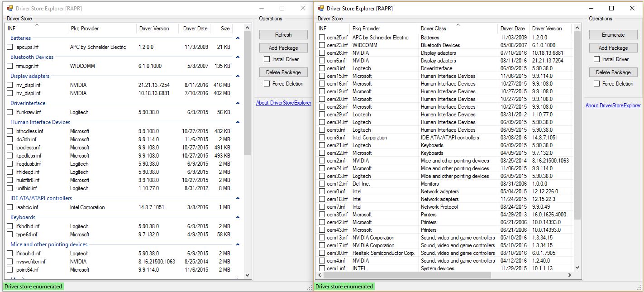
Task: Collapse the IDE ATA/ATAPI controllers chevron
Action: pyautogui.click(x=238, y=198)
